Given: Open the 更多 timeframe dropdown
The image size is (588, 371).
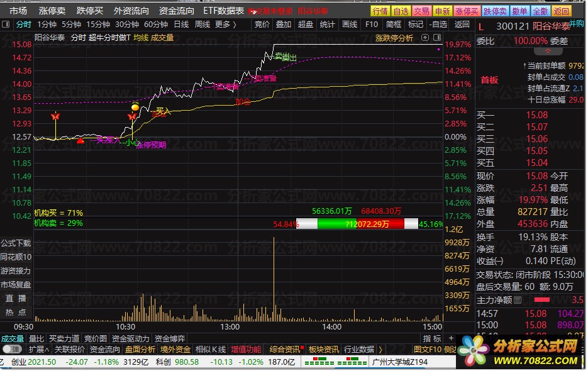Looking at the screenshot, I should (226, 25).
